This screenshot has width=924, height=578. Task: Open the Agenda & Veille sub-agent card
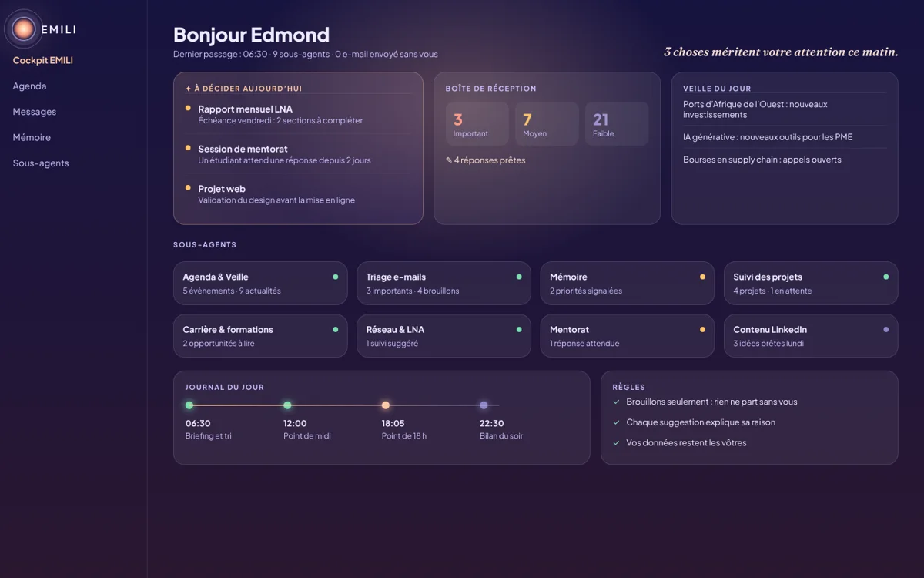pyautogui.click(x=260, y=283)
